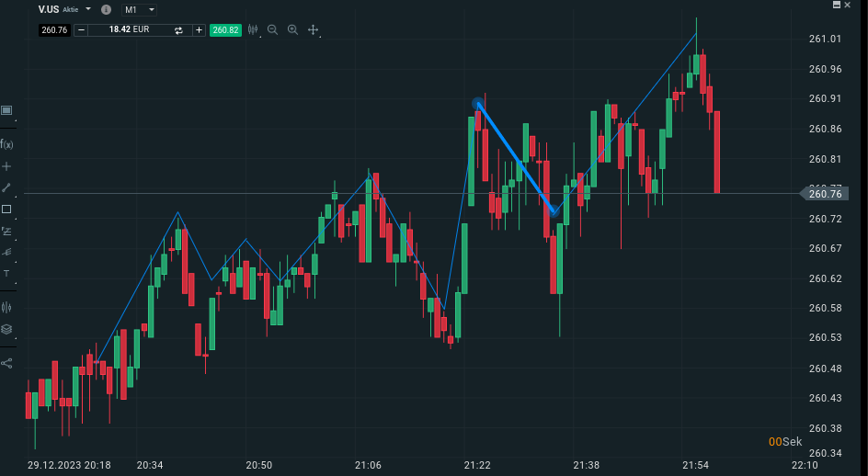
Task: Open chart type candlestick selector
Action: 253,30
